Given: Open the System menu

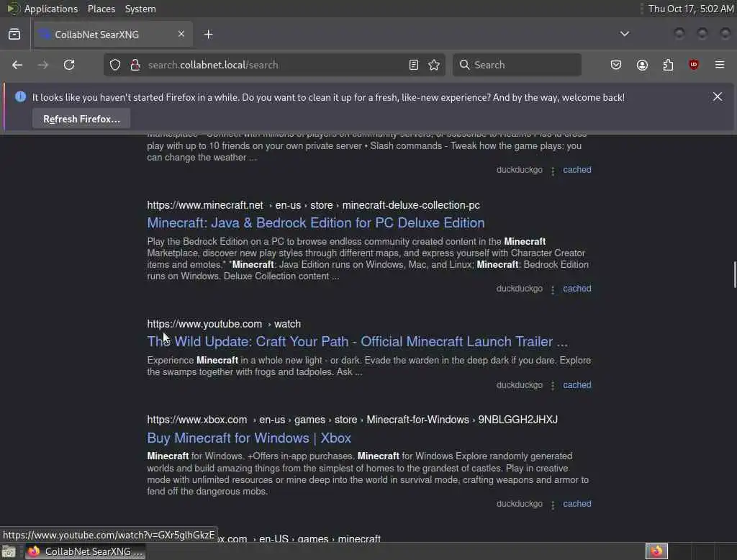Looking at the screenshot, I should (x=140, y=9).
